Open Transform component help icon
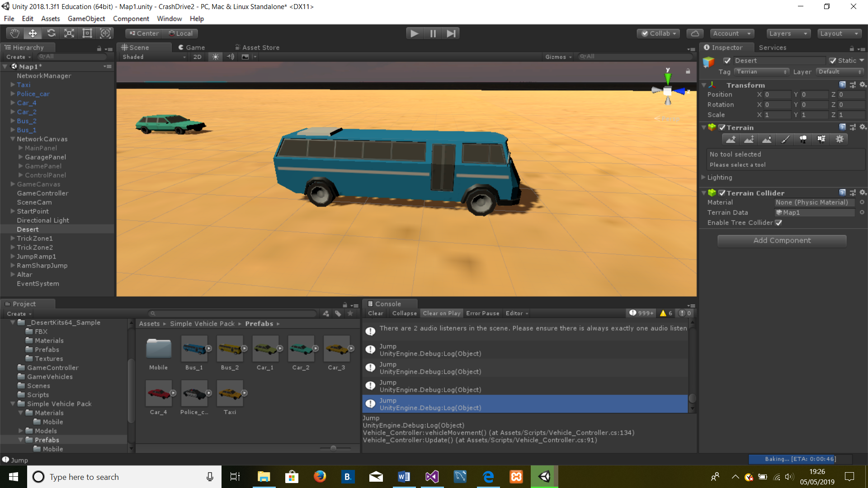Viewport: 868px width, 488px height. point(842,85)
